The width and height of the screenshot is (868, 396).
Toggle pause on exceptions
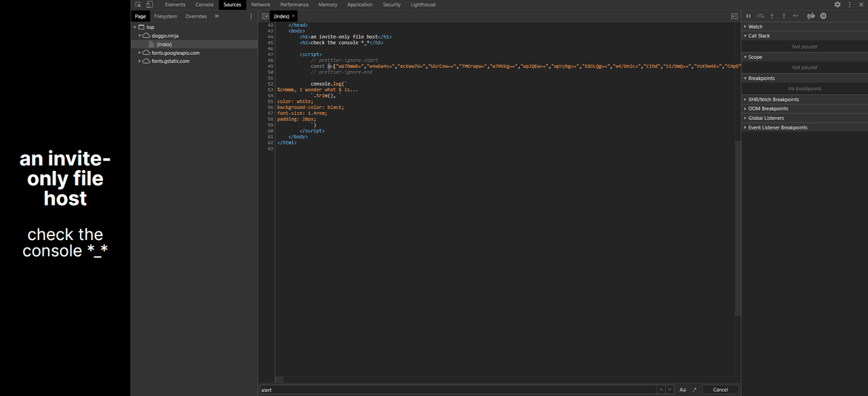pyautogui.click(x=823, y=16)
